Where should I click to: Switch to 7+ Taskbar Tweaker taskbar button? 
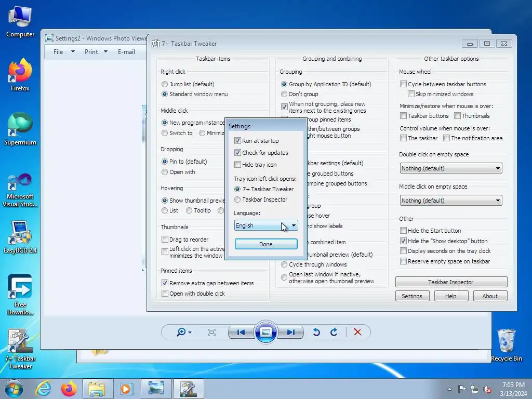(x=188, y=389)
